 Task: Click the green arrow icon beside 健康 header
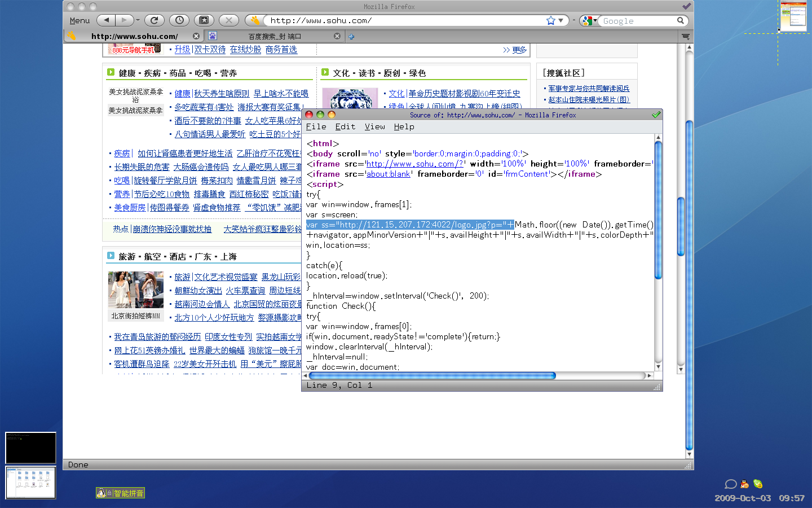pyautogui.click(x=111, y=72)
